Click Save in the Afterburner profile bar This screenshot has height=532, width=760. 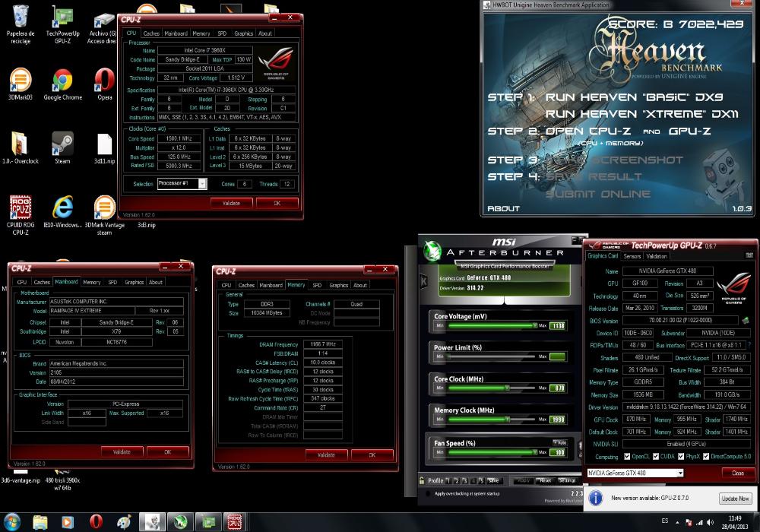tap(494, 480)
